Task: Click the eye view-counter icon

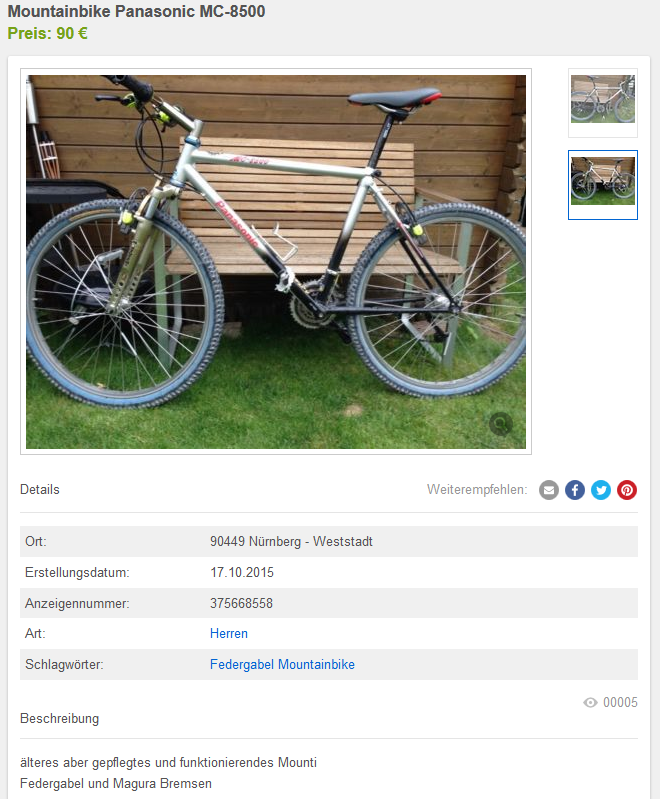Action: (590, 703)
